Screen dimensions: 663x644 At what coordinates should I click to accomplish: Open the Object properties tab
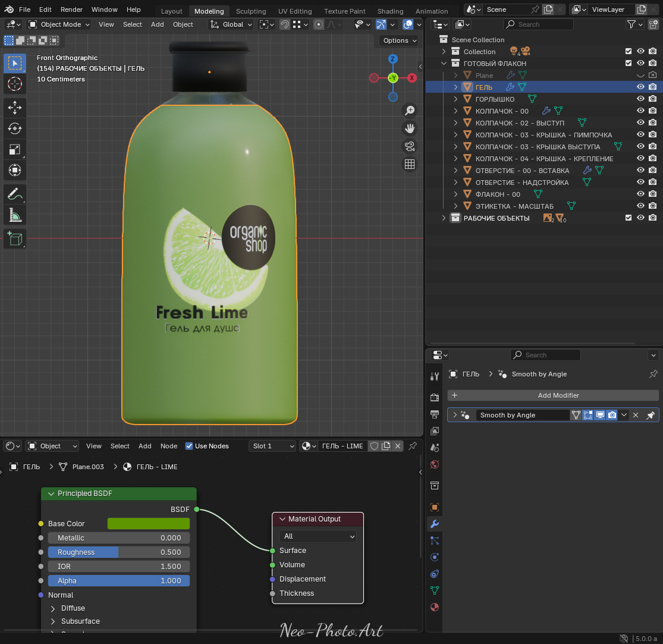(434, 507)
